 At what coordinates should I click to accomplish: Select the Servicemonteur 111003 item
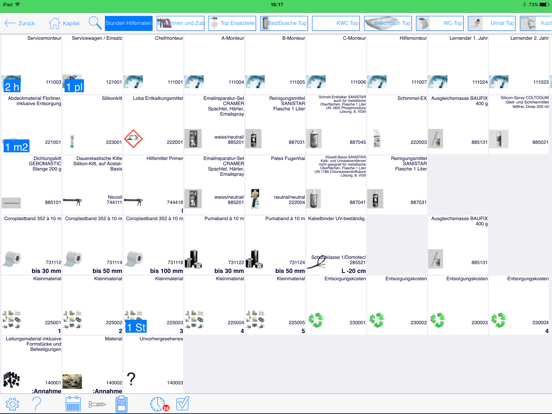click(x=31, y=64)
